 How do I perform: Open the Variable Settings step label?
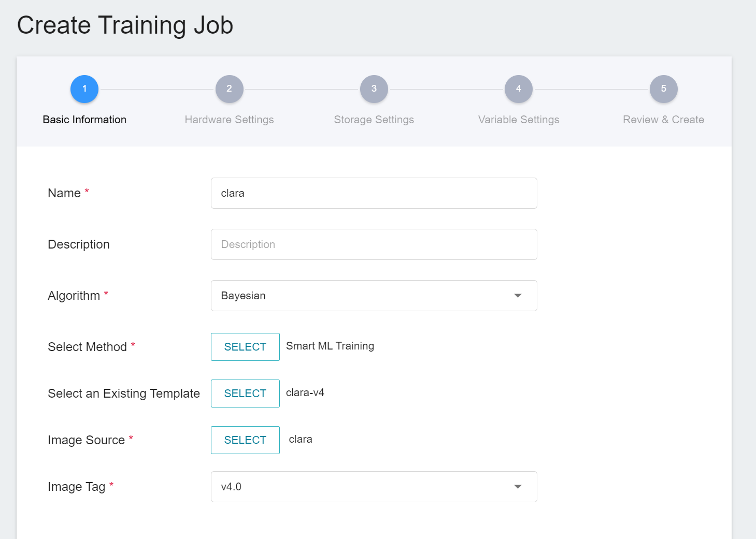coord(518,120)
